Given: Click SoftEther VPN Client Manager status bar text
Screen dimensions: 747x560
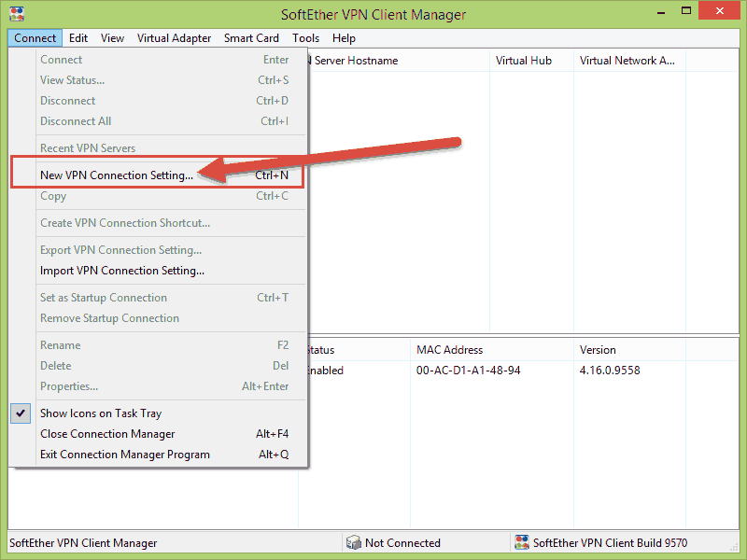Looking at the screenshot, I should (83, 543).
